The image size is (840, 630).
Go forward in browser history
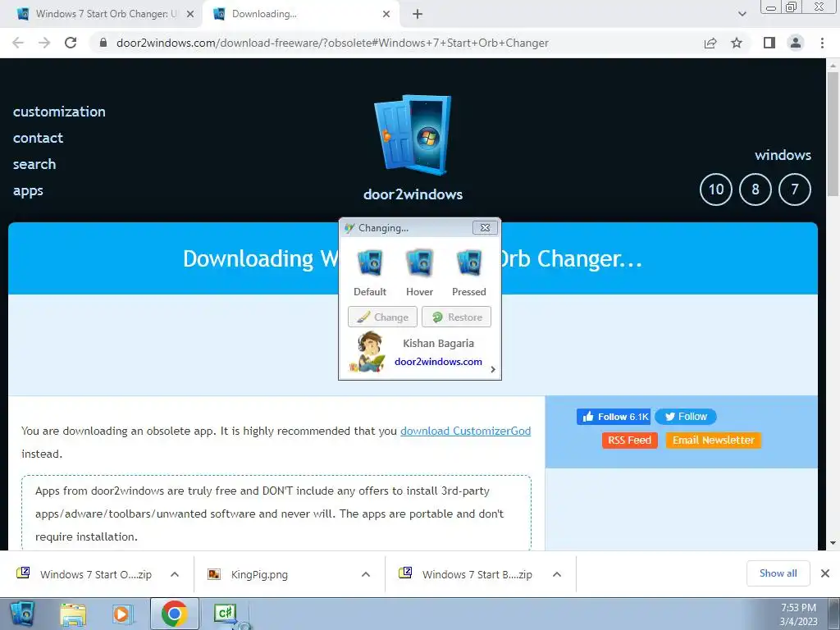pos(44,43)
